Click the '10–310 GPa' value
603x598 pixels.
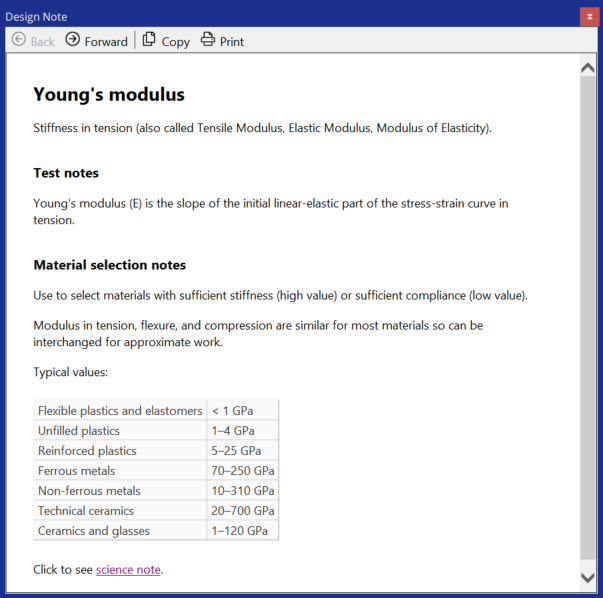point(243,490)
